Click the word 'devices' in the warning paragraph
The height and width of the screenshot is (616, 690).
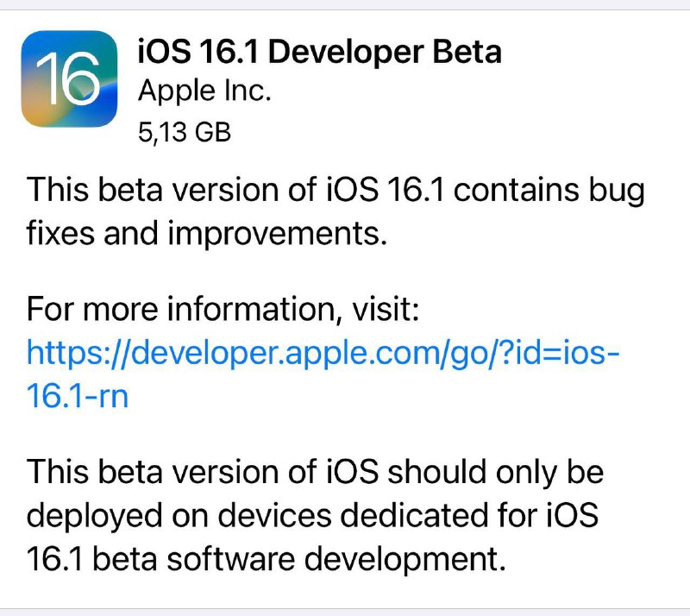[274, 515]
